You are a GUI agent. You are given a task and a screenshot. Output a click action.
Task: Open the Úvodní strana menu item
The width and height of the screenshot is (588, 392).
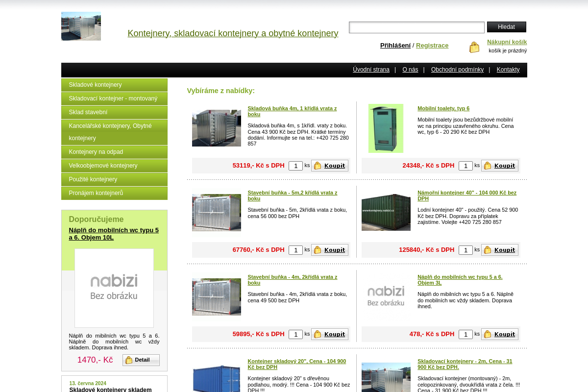[x=371, y=70]
